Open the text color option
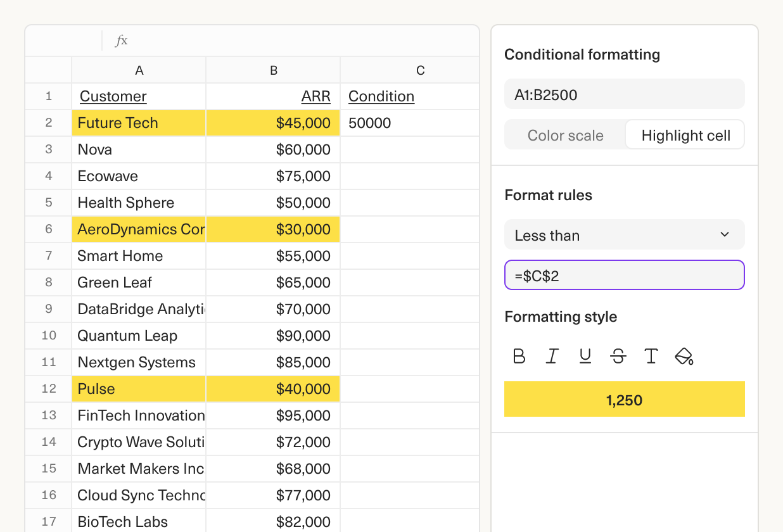The width and height of the screenshot is (783, 532). point(651,356)
